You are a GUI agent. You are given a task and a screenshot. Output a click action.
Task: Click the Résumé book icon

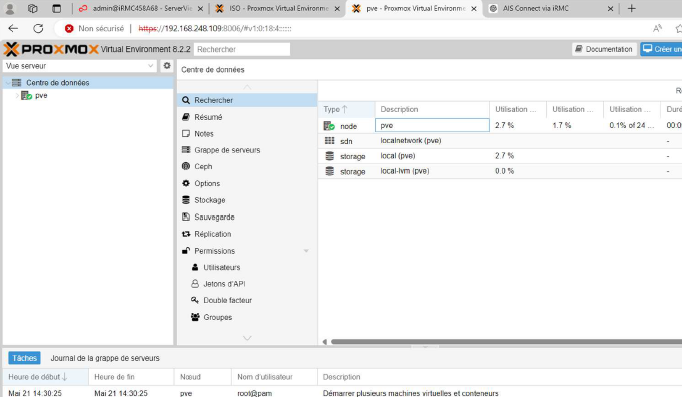pos(186,117)
